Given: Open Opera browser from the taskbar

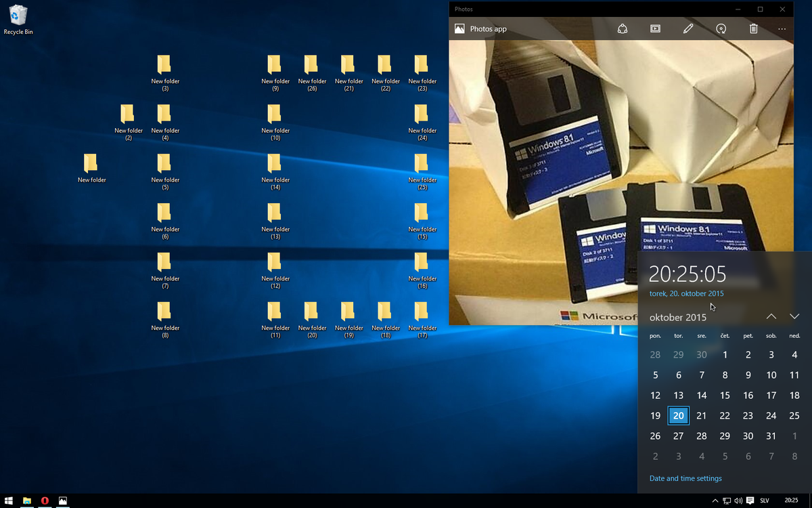Looking at the screenshot, I should click(45, 501).
